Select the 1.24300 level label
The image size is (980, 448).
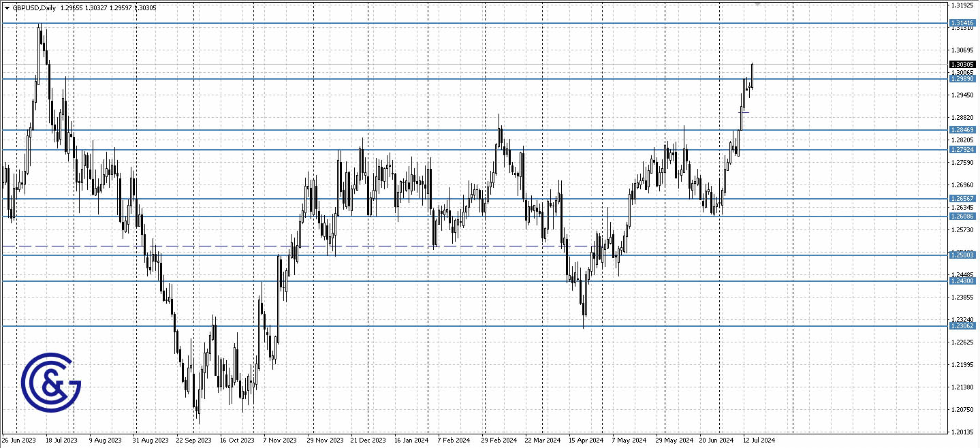pos(962,282)
